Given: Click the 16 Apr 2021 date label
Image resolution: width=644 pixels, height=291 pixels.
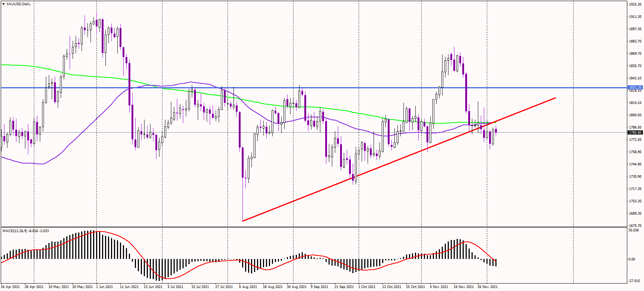Looking at the screenshot, I should click(x=10, y=287).
